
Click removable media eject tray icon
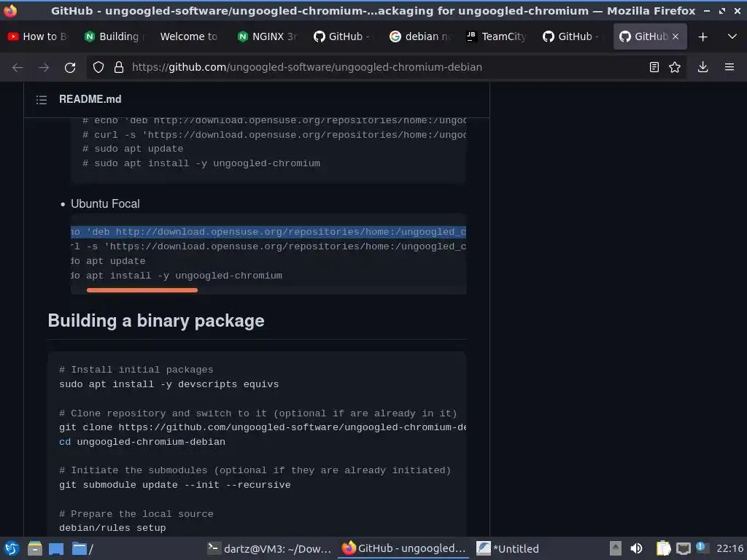click(x=616, y=548)
